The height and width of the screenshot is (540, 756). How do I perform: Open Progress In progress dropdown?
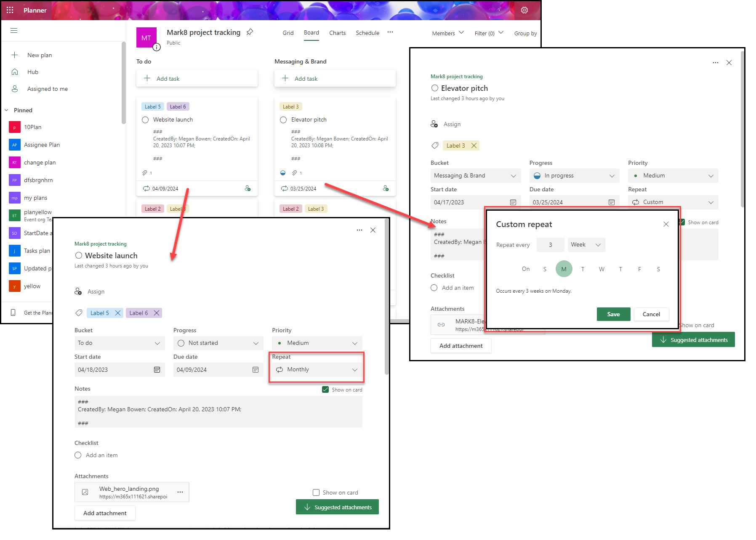pyautogui.click(x=574, y=176)
